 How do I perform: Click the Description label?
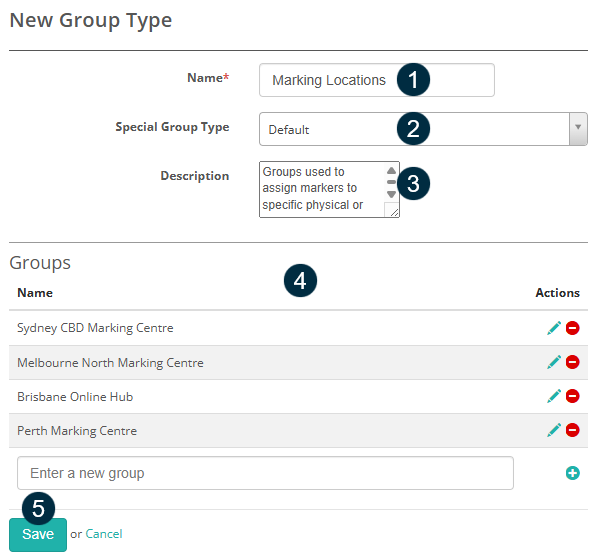(x=195, y=176)
